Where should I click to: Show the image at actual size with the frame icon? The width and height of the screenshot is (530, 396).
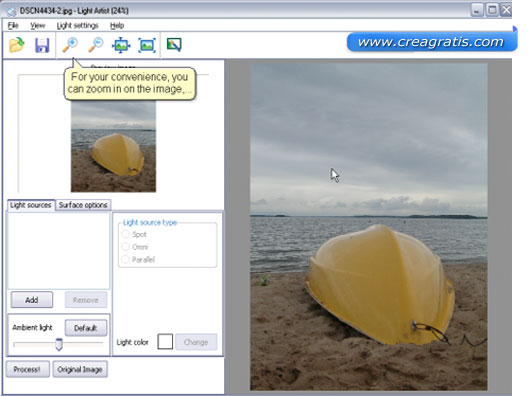click(147, 45)
